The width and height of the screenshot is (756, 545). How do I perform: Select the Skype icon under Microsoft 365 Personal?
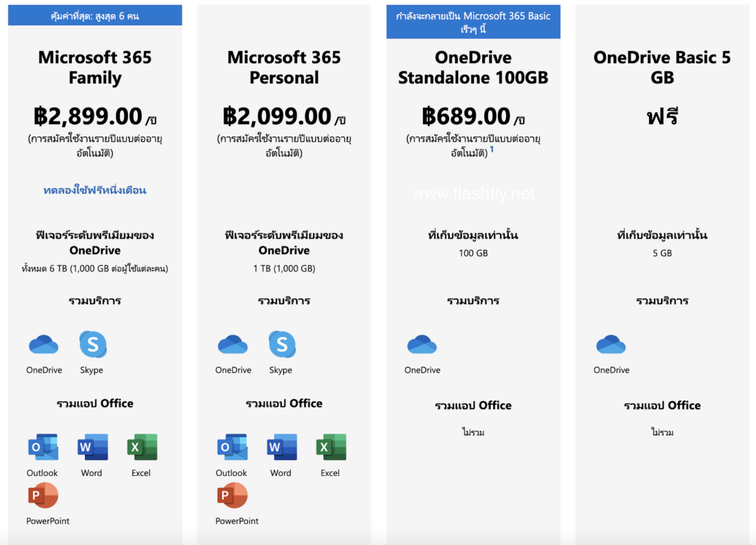pos(281,345)
